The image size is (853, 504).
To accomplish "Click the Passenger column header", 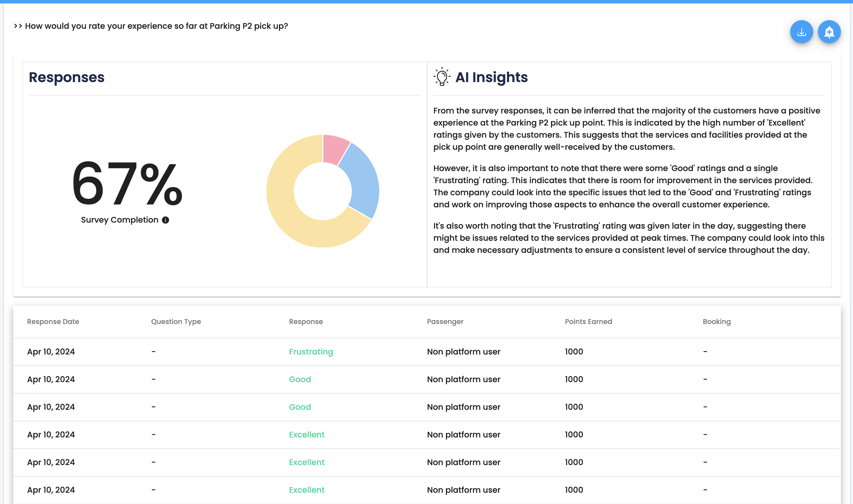I will [445, 321].
